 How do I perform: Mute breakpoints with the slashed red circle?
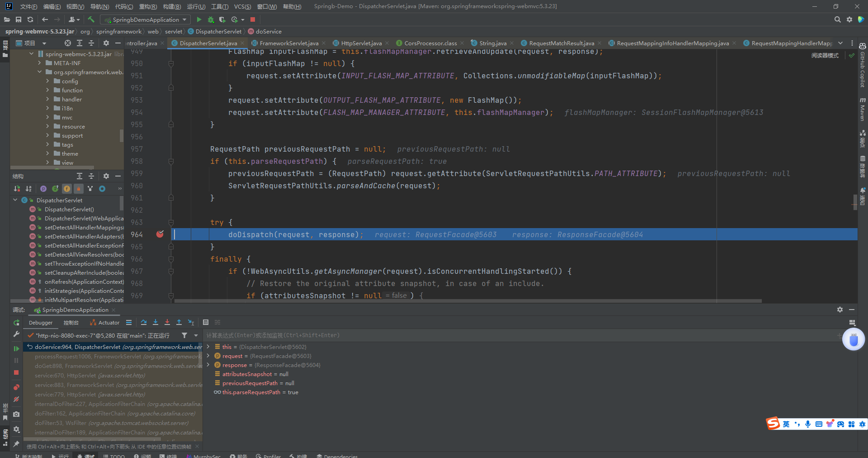[x=16, y=399]
